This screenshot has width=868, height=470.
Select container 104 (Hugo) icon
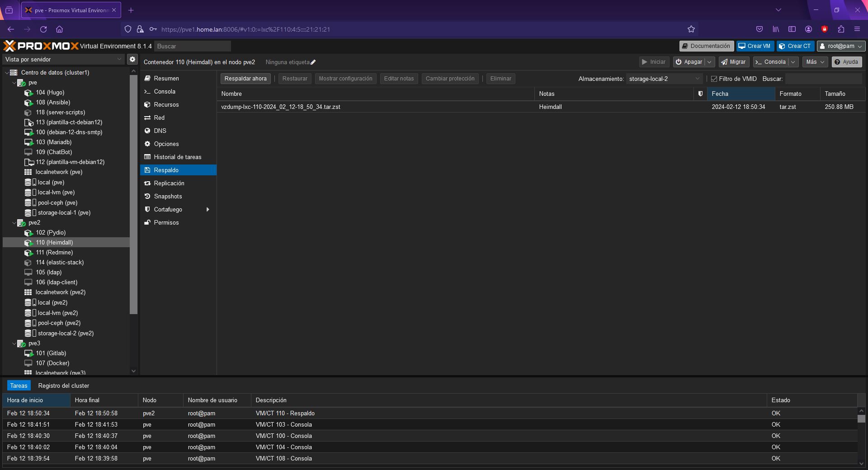(x=28, y=93)
